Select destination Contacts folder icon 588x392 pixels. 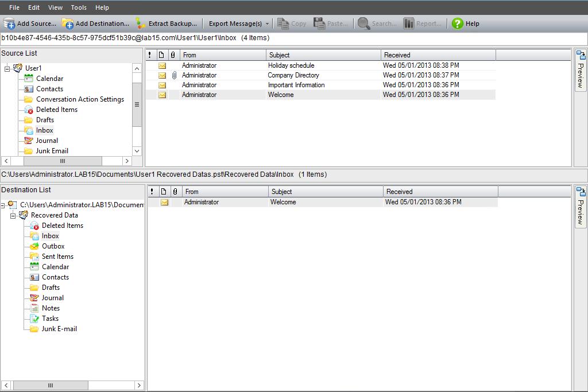[34, 277]
